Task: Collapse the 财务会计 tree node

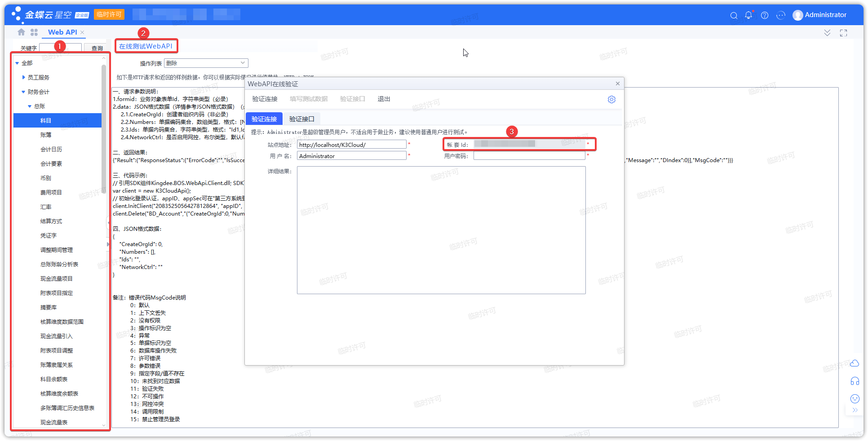Action: [x=23, y=92]
